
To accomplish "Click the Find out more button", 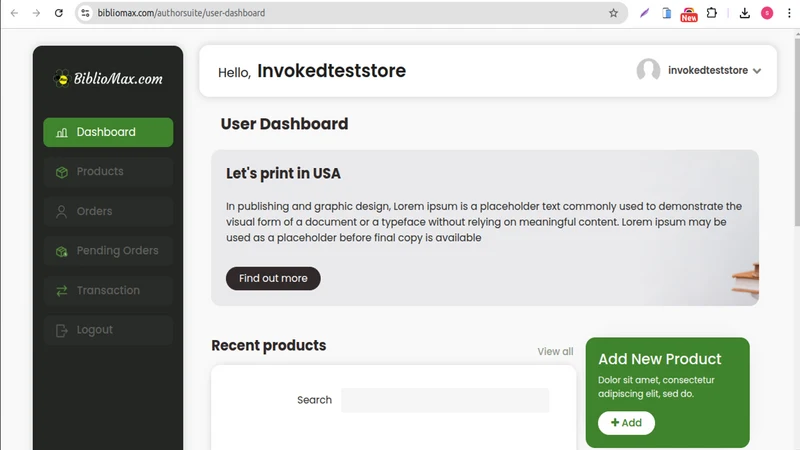I will point(273,279).
